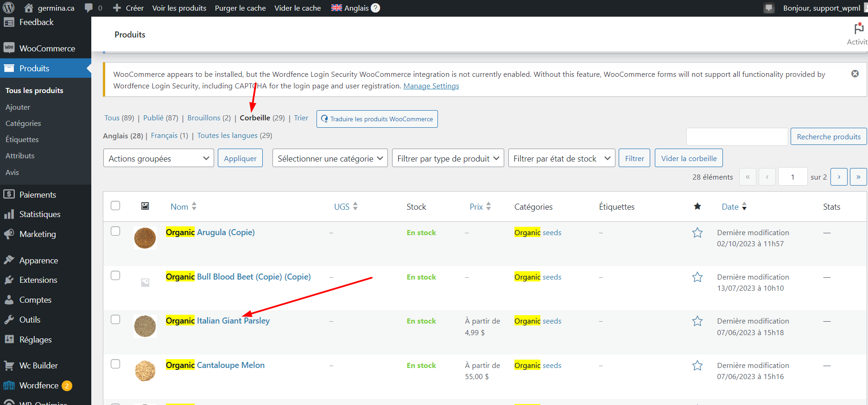Image resolution: width=868 pixels, height=405 pixels.
Task: Click the Recherche produits button
Action: pos(829,137)
